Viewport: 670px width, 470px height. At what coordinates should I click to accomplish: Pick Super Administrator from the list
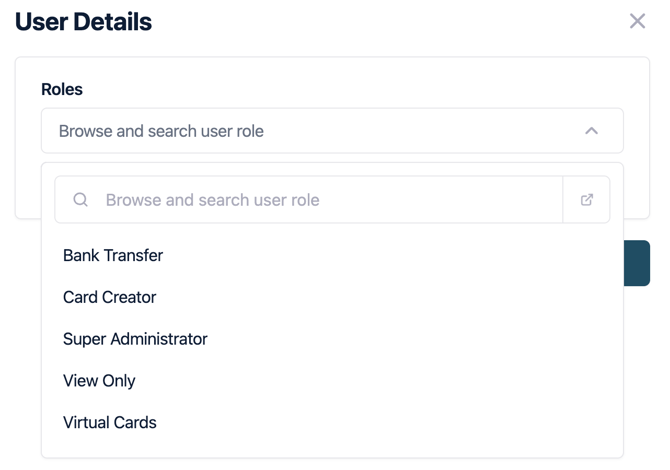coord(135,339)
